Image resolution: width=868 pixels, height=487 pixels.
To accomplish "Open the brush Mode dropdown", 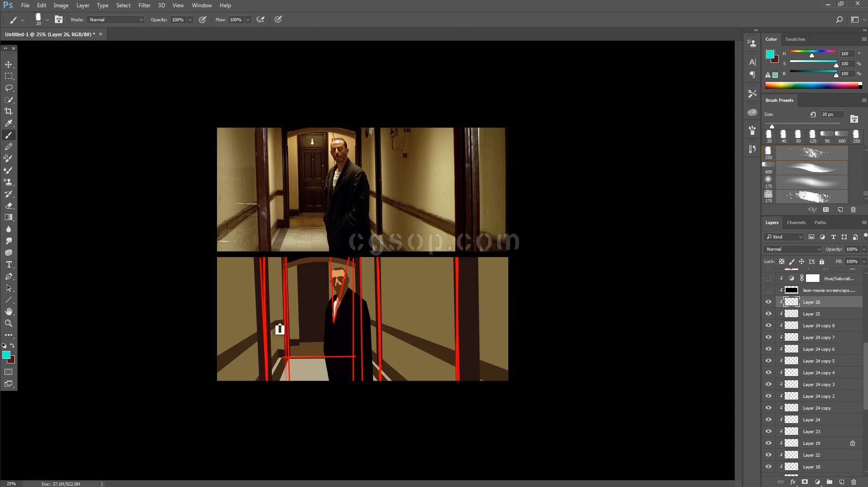I will coord(116,19).
